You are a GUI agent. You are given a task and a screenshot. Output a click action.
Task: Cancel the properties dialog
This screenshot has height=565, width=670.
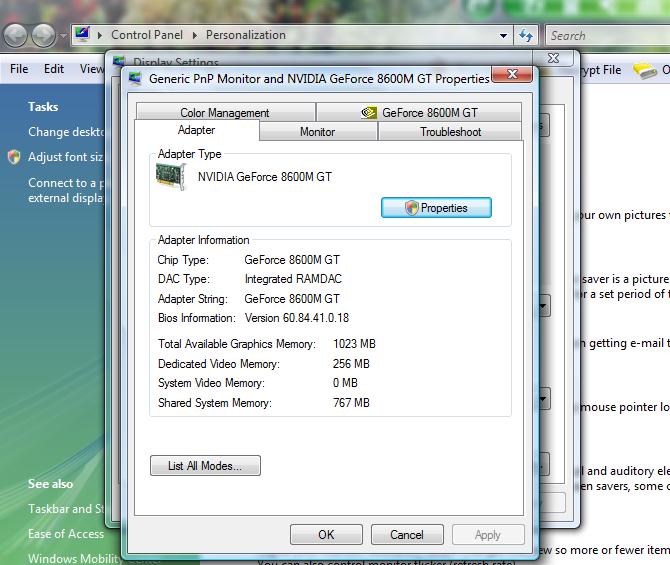(407, 535)
